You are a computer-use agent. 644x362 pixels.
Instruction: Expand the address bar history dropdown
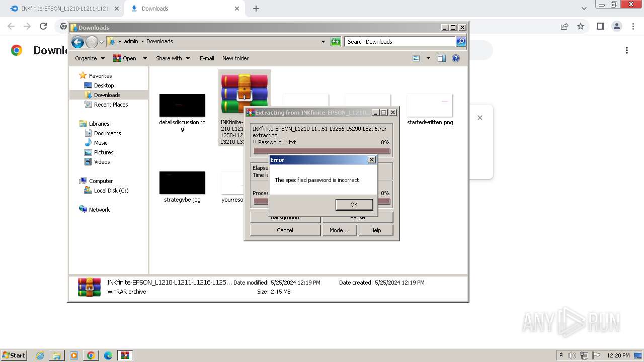tap(323, 42)
